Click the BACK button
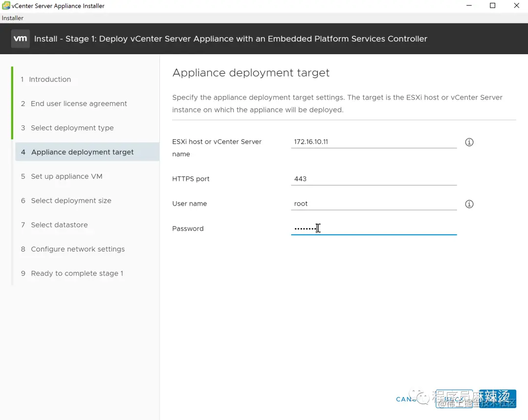Viewport: 528px width, 420px height. click(x=454, y=399)
